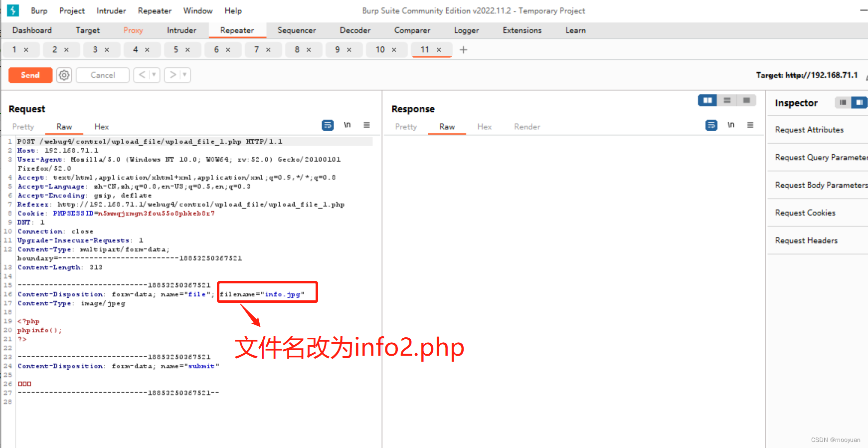
Task: Toggle word wrap icon in Request panel
Action: point(328,125)
